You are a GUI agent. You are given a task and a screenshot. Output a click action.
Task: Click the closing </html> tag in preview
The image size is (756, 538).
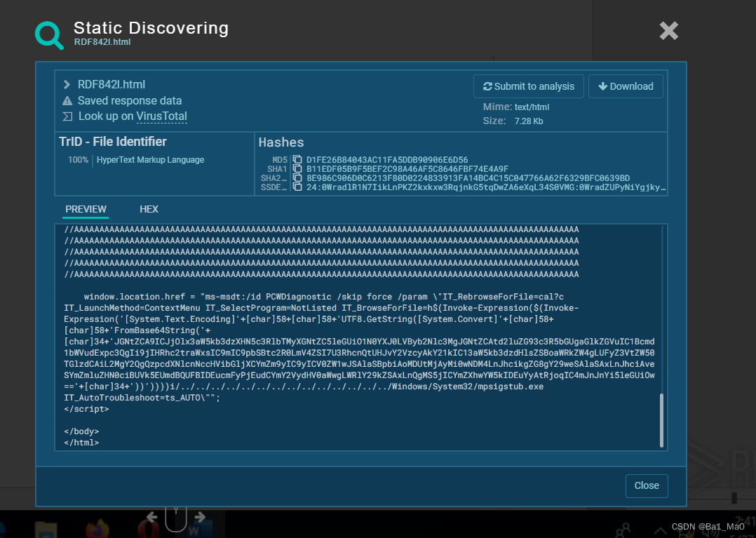pos(81,443)
